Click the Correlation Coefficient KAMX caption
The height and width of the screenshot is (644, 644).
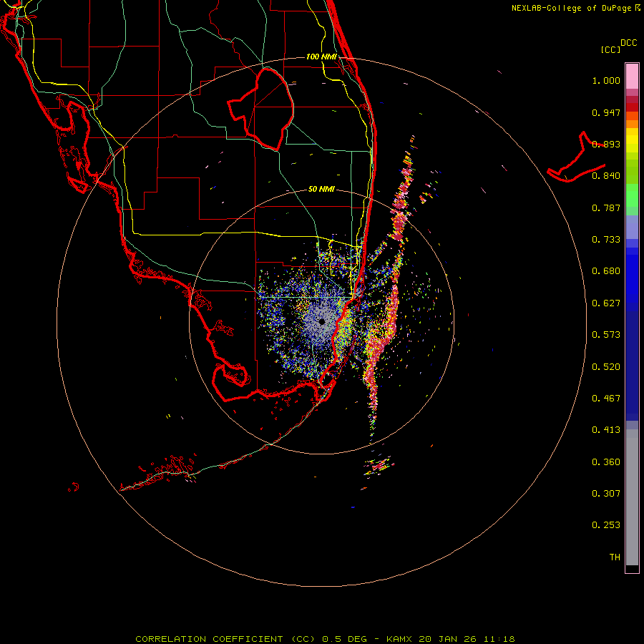pyautogui.click(x=325, y=639)
